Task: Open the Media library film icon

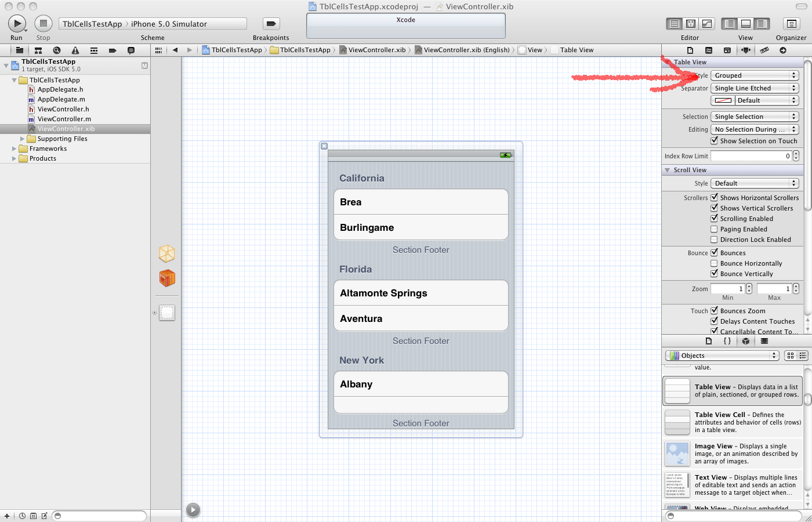Action: [764, 342]
